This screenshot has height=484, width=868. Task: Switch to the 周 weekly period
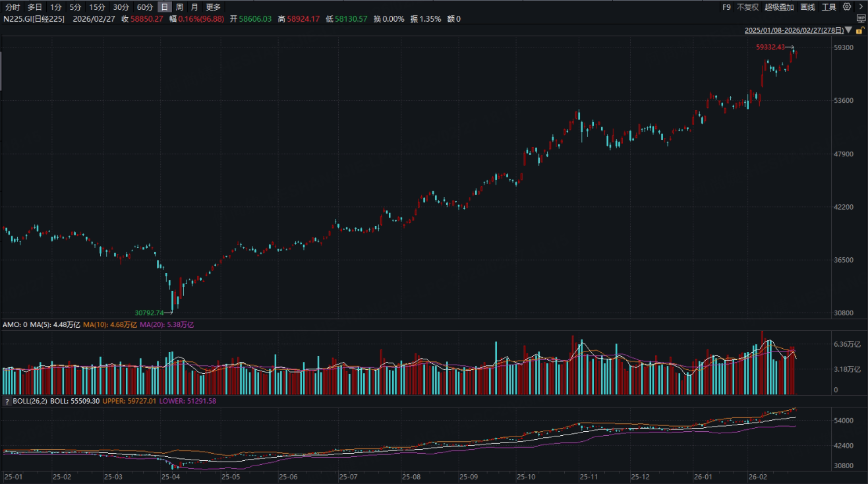179,7
